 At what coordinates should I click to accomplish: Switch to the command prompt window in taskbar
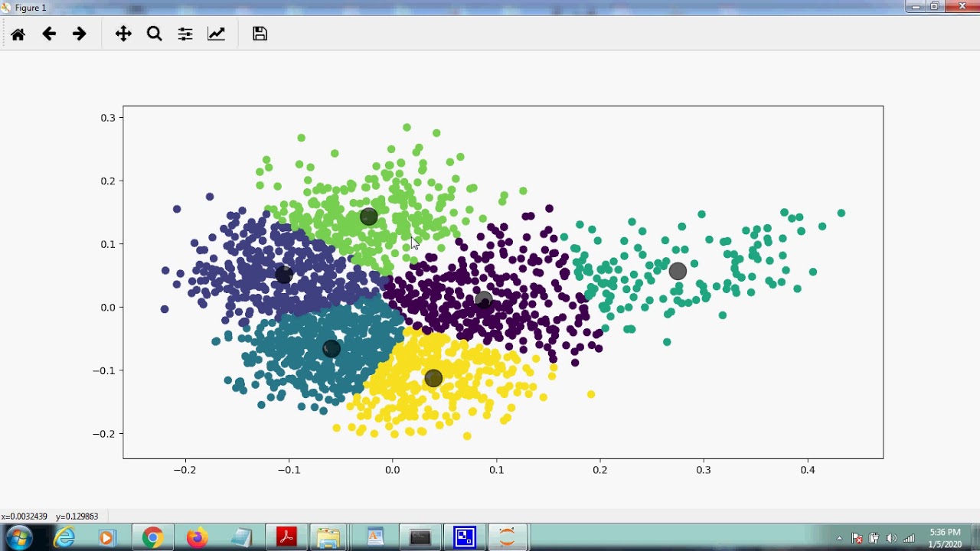click(x=420, y=538)
